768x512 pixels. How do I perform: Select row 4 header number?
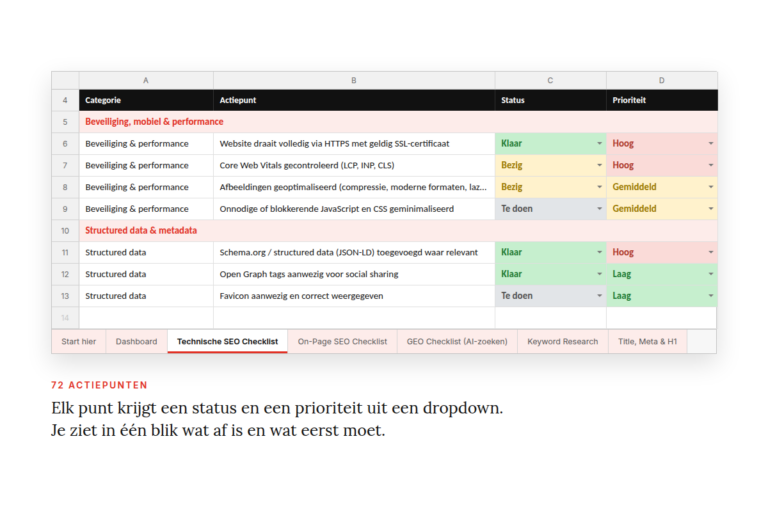click(x=65, y=100)
